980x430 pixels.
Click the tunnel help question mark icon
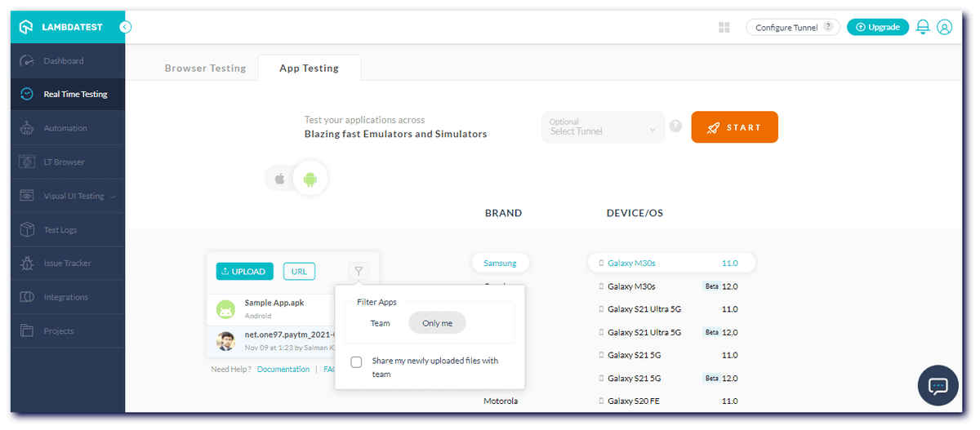point(675,126)
